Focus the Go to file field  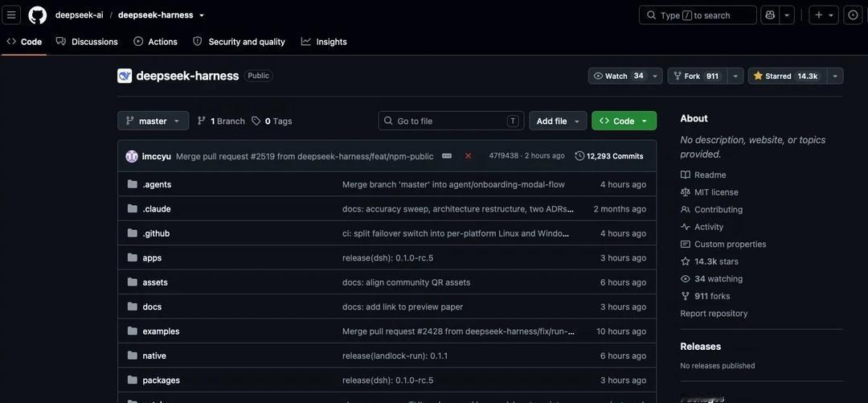pyautogui.click(x=451, y=121)
